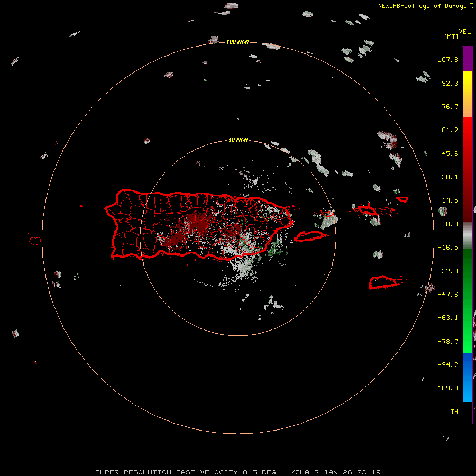The width and height of the screenshot is (476, 476).
Task: Click the purple color band in legend
Action: pyautogui.click(x=467, y=59)
